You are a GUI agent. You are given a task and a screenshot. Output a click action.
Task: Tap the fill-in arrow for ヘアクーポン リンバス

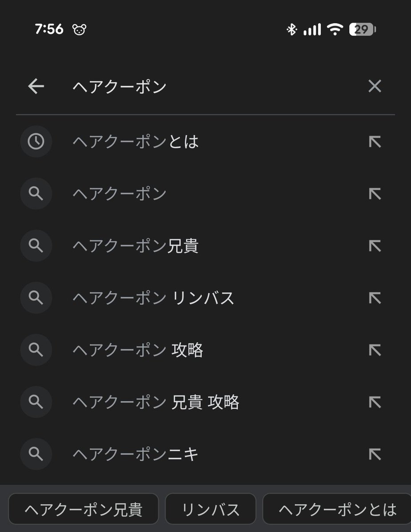(x=375, y=298)
